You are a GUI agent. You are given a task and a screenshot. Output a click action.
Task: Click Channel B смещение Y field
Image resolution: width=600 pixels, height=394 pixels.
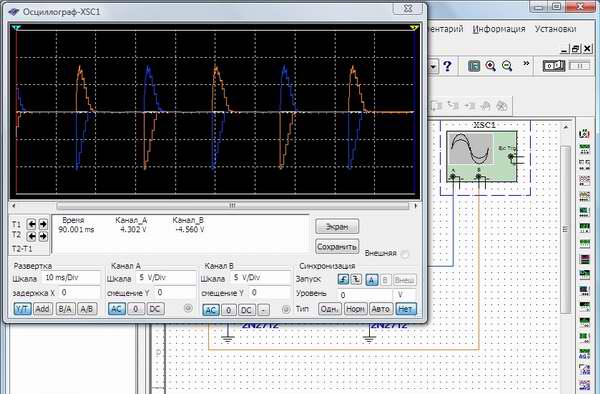point(269,293)
